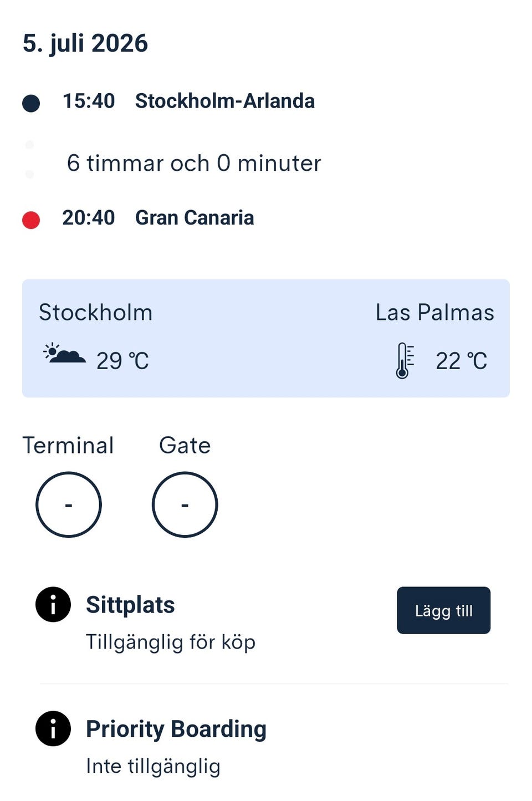Tap the Stockholm 29 °C temperature
532x801 pixels.
122,361
